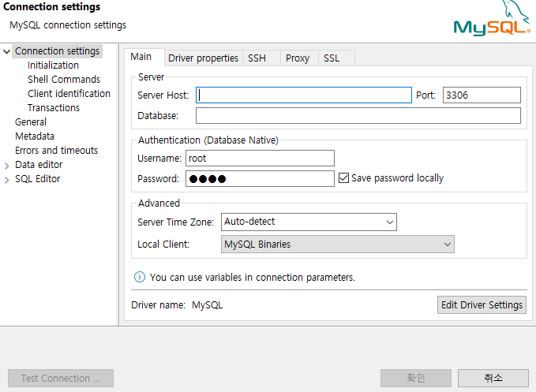The width and height of the screenshot is (536, 392).
Task: Select Connection settings tree item label
Action: (57, 51)
